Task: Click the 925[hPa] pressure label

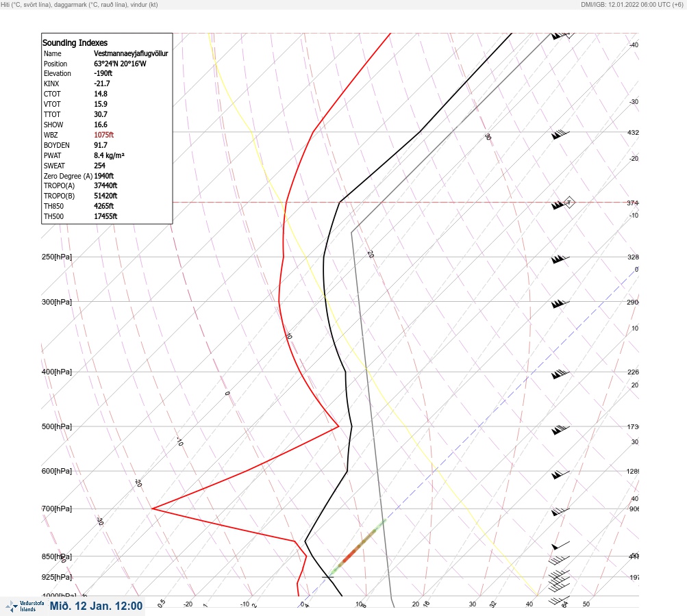Action: [x=57, y=577]
